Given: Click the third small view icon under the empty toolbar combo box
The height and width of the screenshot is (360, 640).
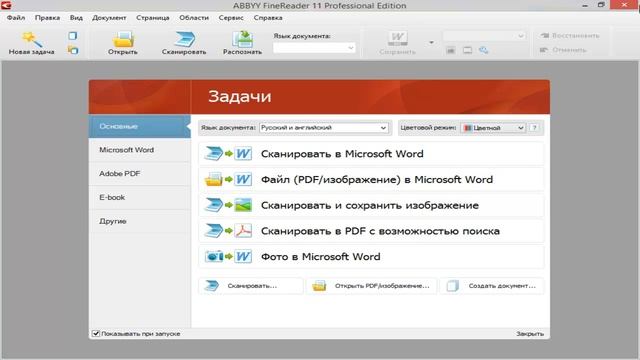Looking at the screenshot, I should click(x=484, y=50).
